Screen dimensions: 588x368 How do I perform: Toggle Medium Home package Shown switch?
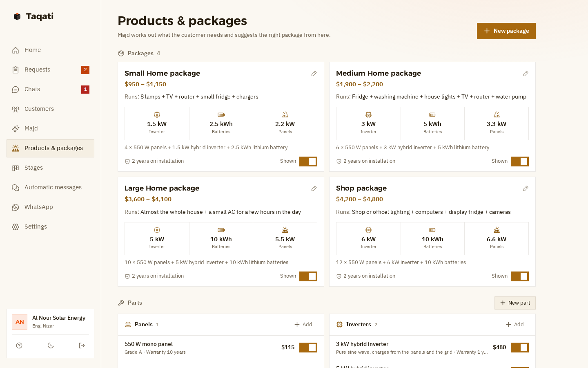click(520, 162)
